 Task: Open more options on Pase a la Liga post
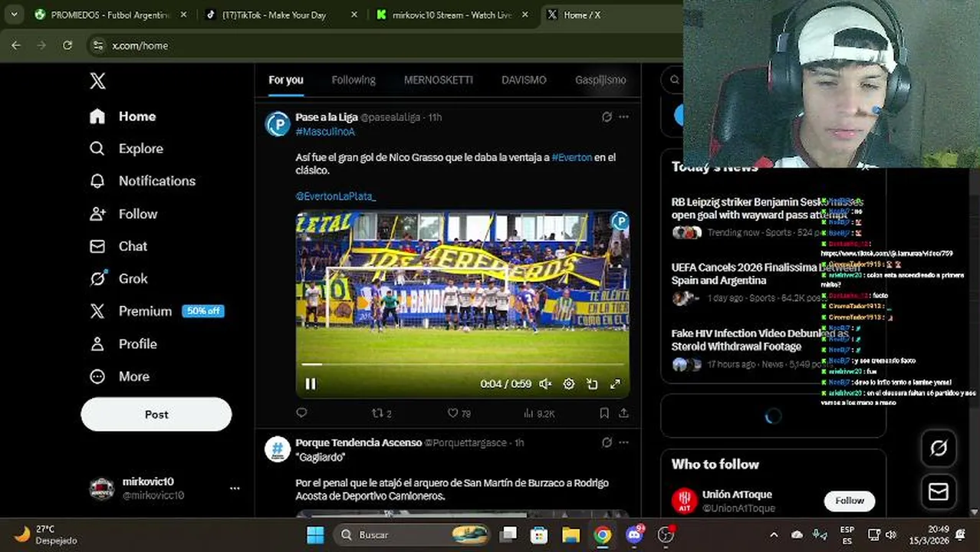[x=623, y=117]
